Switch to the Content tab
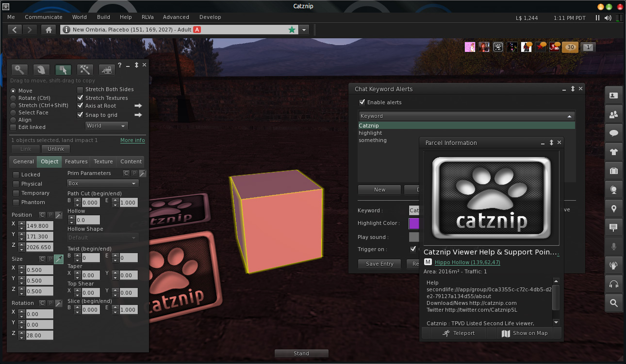Image resolution: width=626 pixels, height=364 pixels. pyautogui.click(x=131, y=161)
